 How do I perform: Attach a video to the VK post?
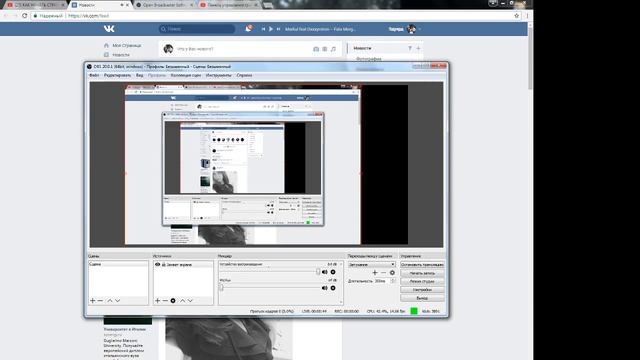(x=325, y=49)
